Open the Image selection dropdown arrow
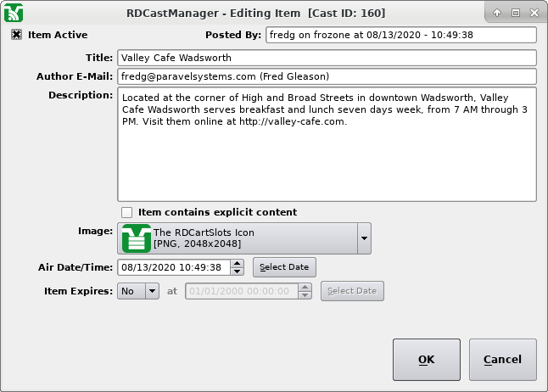The height and width of the screenshot is (392, 548). (364, 238)
